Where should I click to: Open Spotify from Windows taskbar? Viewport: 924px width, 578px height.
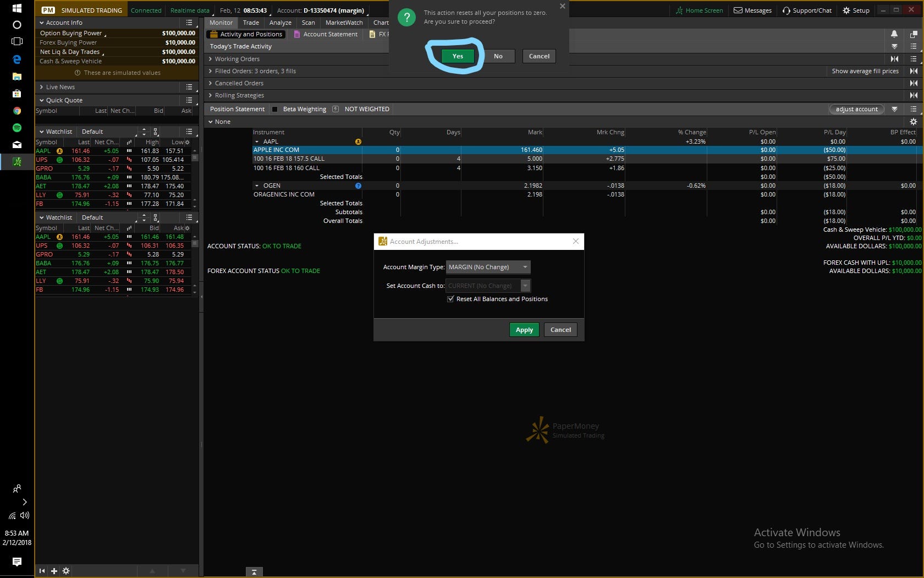click(17, 128)
